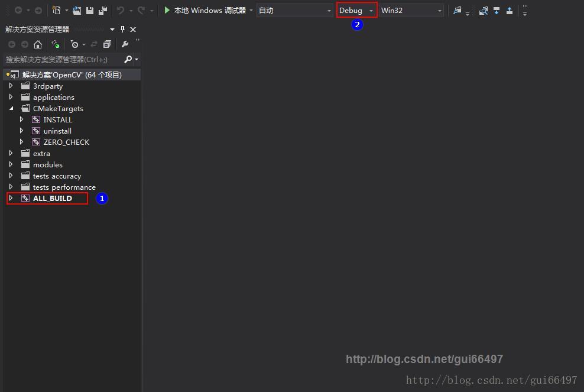Viewport: 584px width, 392px height.
Task: Open the debugger target dropdown arrow
Action: [x=251, y=11]
